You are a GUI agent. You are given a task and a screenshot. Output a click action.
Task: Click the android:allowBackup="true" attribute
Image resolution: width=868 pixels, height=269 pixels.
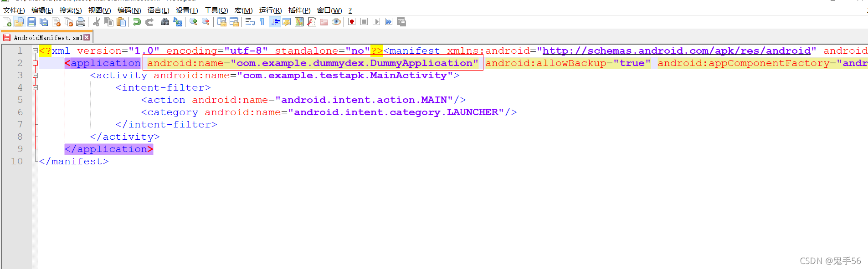(x=568, y=63)
